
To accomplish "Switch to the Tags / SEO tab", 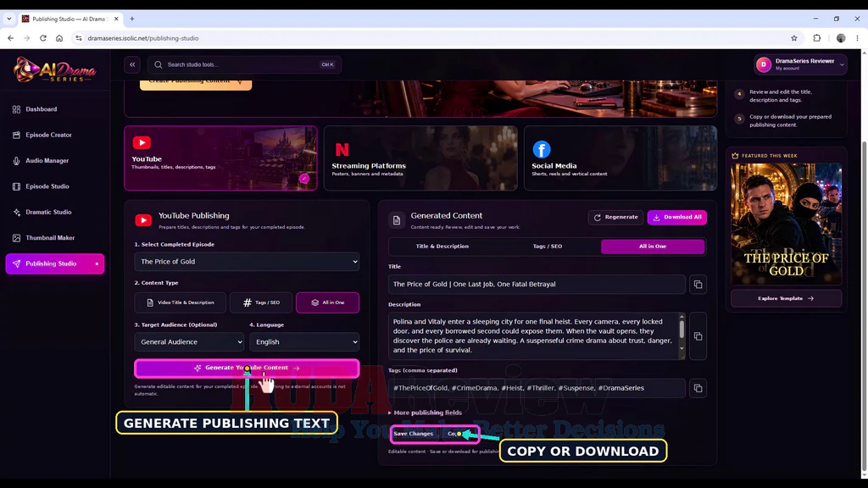I will (548, 247).
